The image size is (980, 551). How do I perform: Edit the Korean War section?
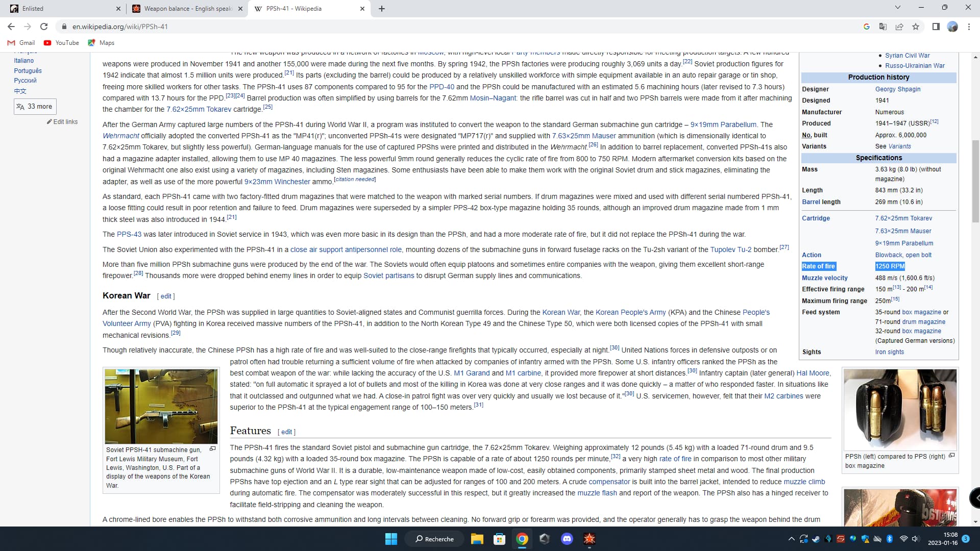click(x=166, y=296)
